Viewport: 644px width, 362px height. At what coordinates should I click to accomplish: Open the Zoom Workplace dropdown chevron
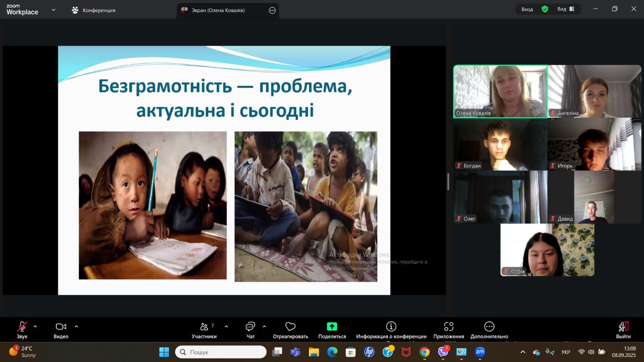click(x=54, y=10)
